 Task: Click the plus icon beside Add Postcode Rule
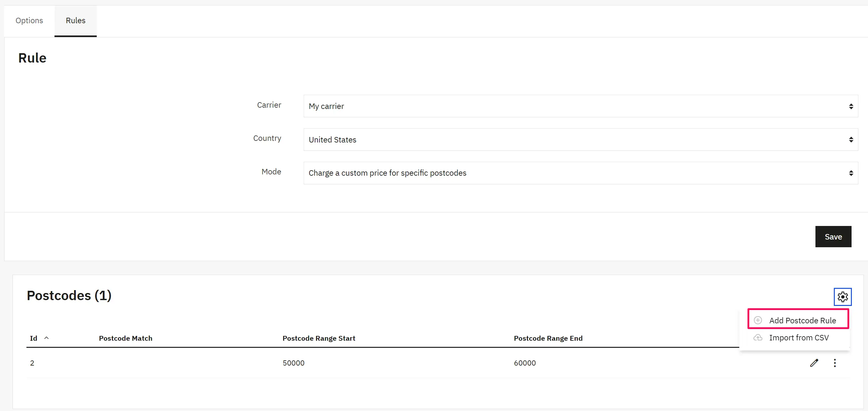(x=758, y=320)
